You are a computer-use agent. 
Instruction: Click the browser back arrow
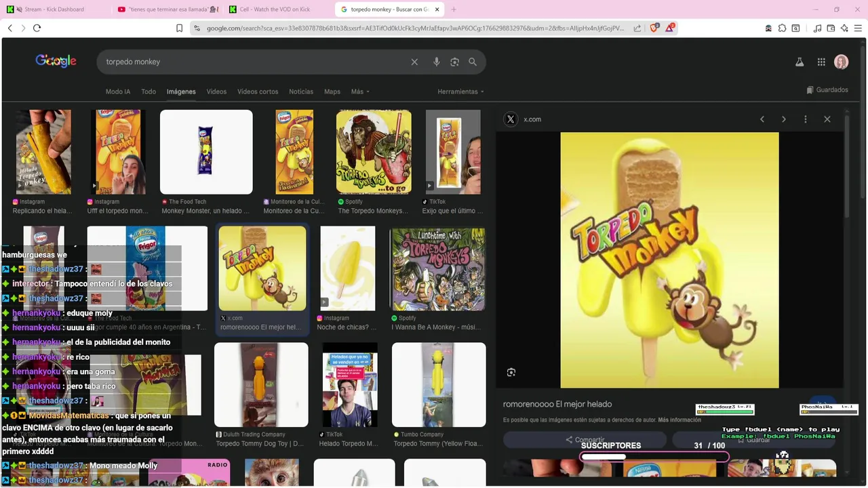[x=10, y=28]
